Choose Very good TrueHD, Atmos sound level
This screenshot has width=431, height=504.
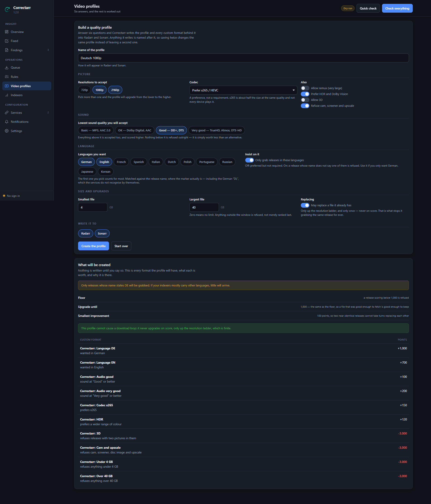(x=216, y=130)
